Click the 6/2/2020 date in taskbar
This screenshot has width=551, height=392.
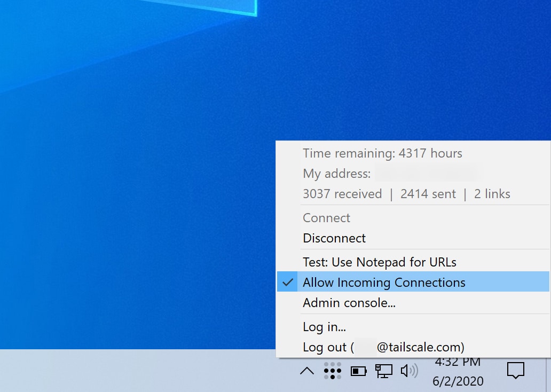point(458,381)
